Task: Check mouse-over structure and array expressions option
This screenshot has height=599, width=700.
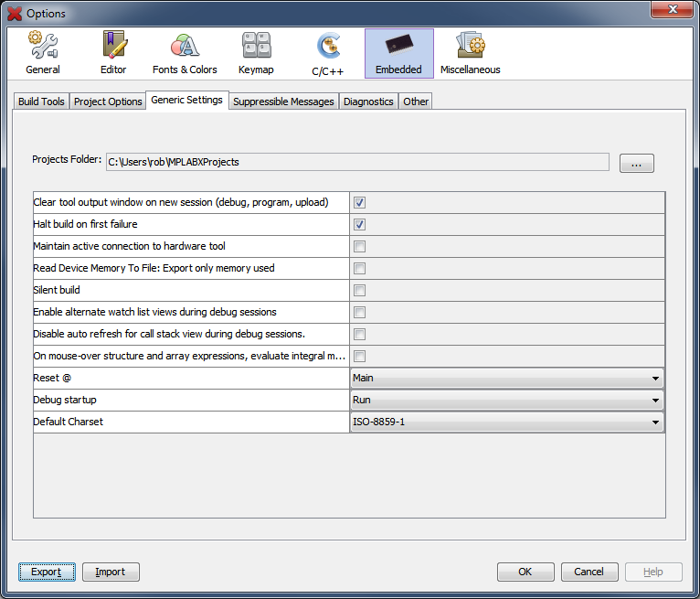Action: (359, 356)
